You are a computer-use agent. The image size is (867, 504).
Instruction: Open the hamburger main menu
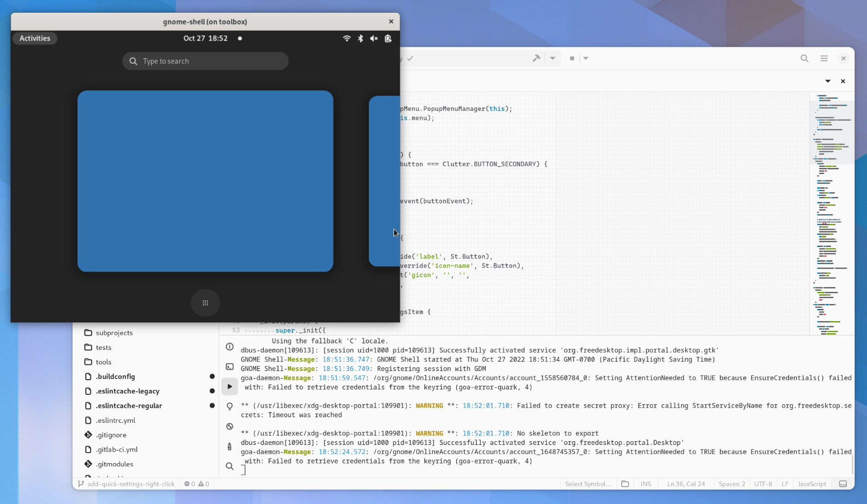click(x=824, y=58)
